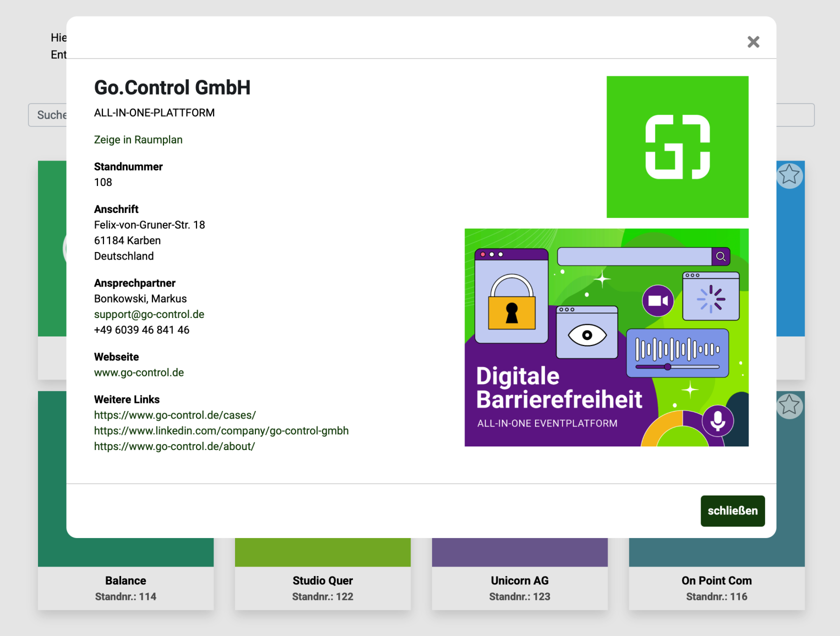The image size is (840, 636).
Task: Open the Unicorn AG exhibitor card
Action: [x=519, y=573]
